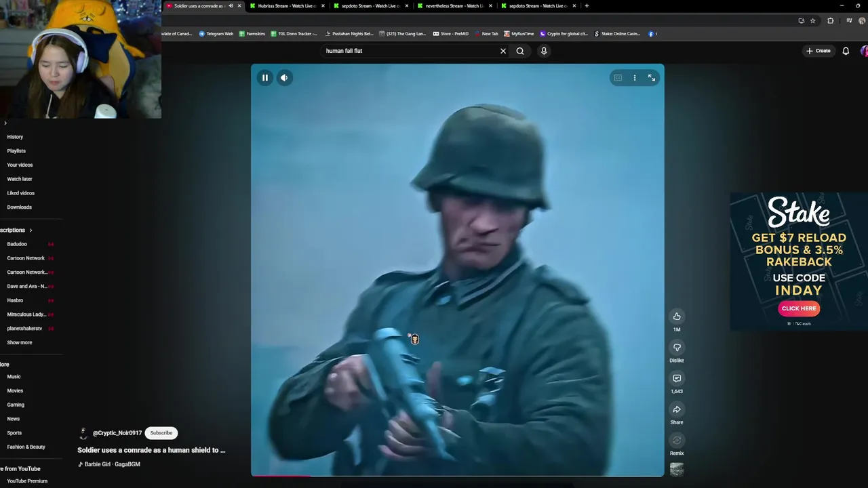This screenshot has height=488, width=868.
Task: Open Your videos in the sidebar
Action: [x=20, y=165]
